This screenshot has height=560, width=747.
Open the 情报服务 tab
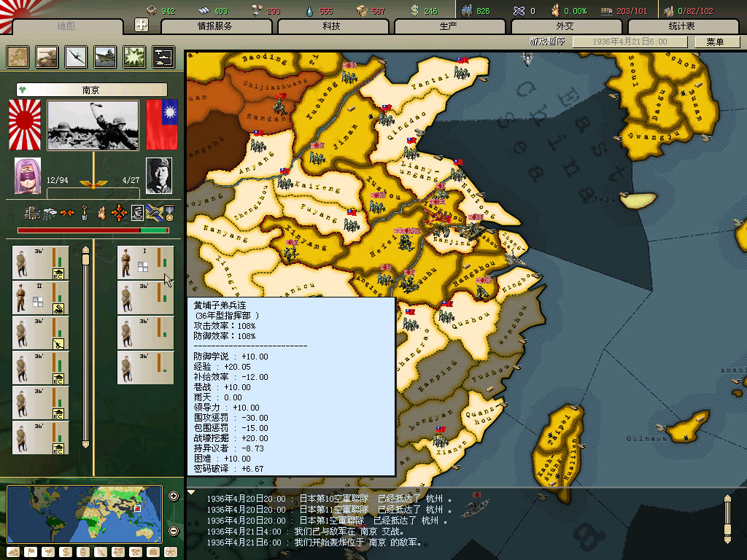point(215,26)
